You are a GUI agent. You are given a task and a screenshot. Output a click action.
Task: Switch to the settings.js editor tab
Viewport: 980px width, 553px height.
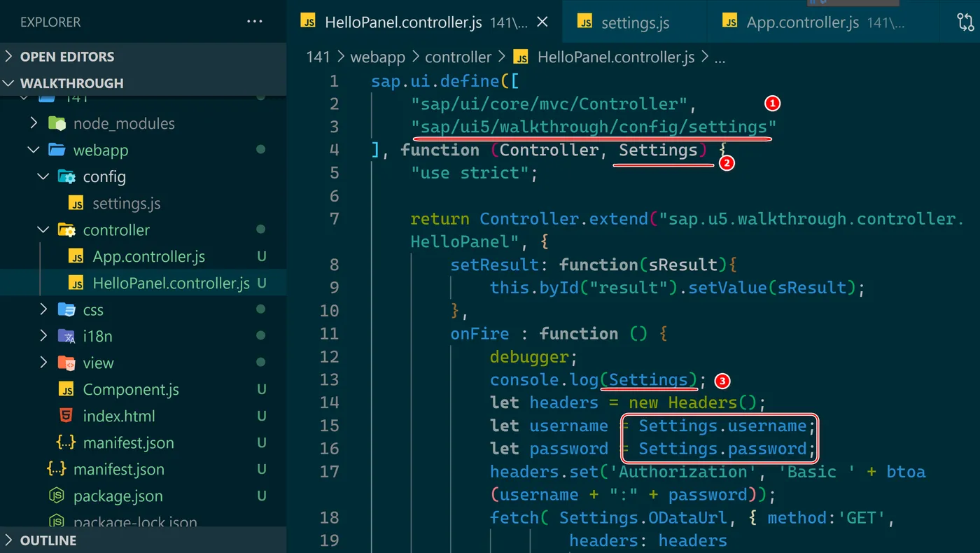tap(634, 22)
